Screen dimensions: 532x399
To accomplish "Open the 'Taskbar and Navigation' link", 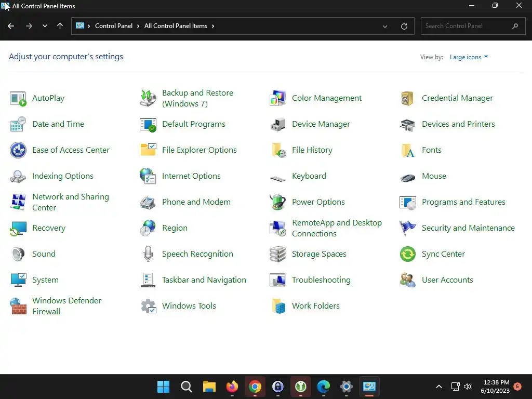I will pyautogui.click(x=204, y=280).
